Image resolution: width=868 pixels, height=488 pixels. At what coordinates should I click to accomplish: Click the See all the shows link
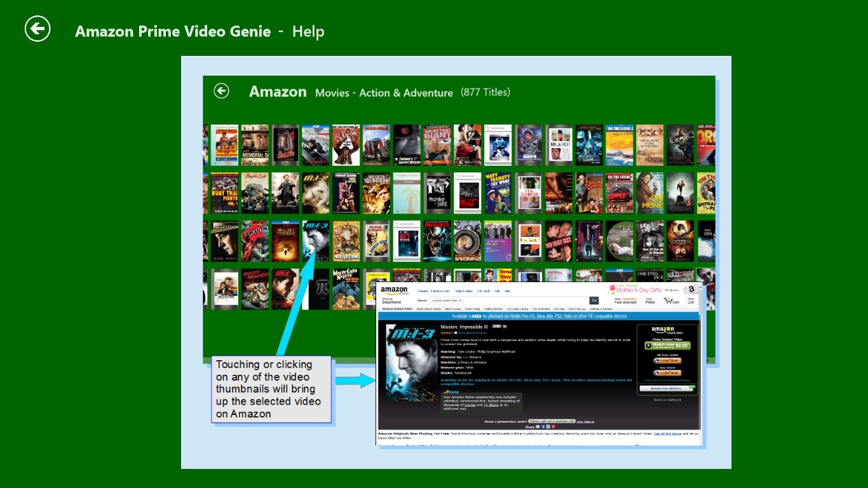[668, 433]
